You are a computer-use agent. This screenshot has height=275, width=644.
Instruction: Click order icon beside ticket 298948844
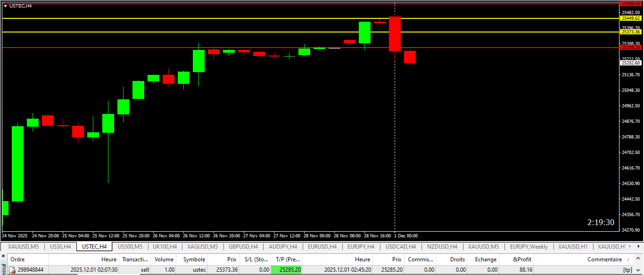pos(12,270)
